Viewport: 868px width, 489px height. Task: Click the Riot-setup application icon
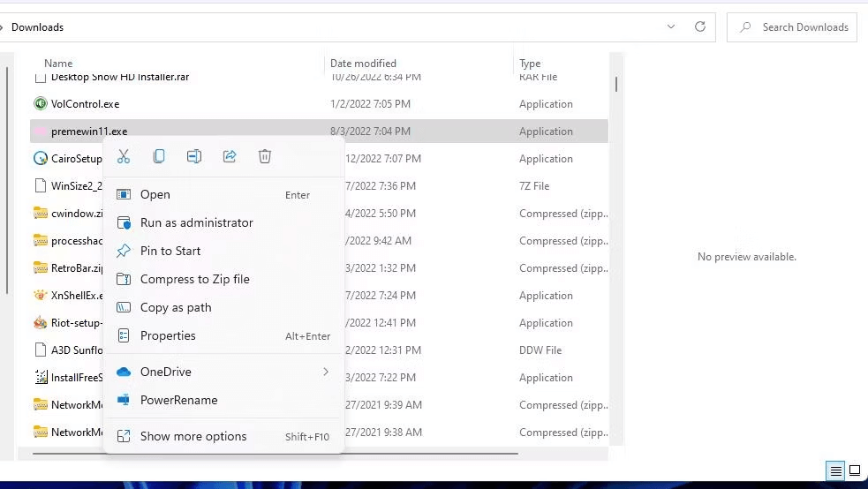click(41, 322)
